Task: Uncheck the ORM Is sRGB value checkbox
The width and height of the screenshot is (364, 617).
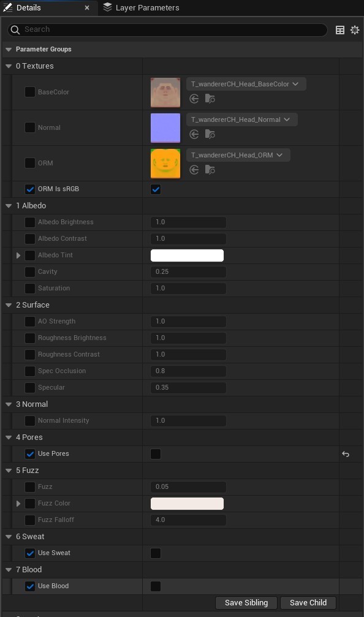Action: [x=156, y=189]
